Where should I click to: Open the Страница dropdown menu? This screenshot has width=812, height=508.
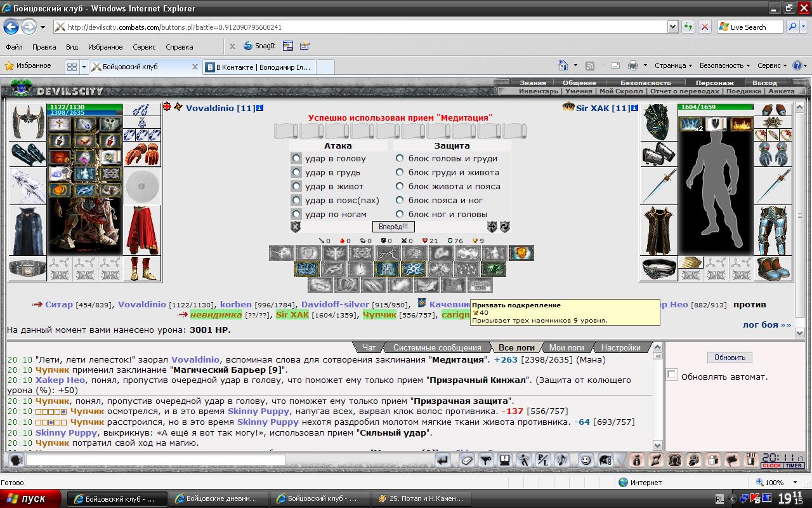tap(674, 65)
